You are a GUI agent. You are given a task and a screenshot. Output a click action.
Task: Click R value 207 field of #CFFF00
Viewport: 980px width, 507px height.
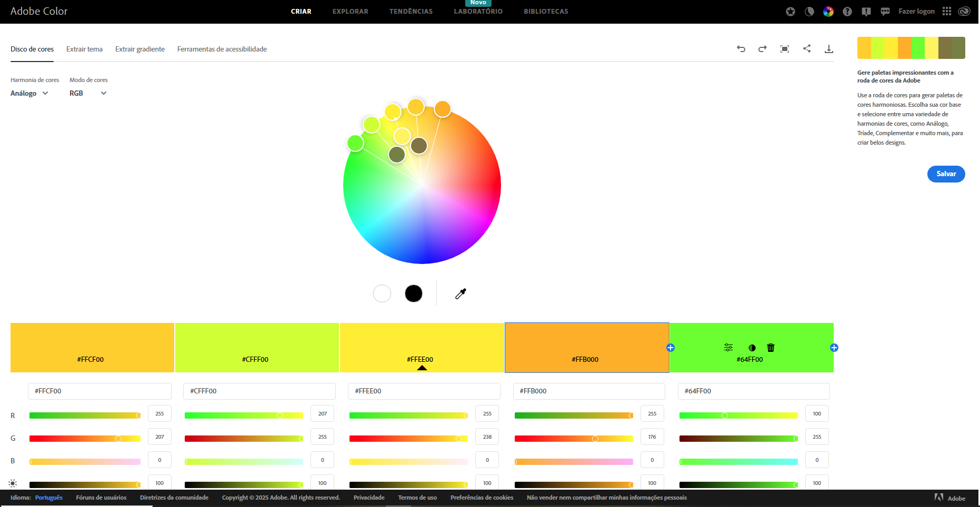pos(323,414)
